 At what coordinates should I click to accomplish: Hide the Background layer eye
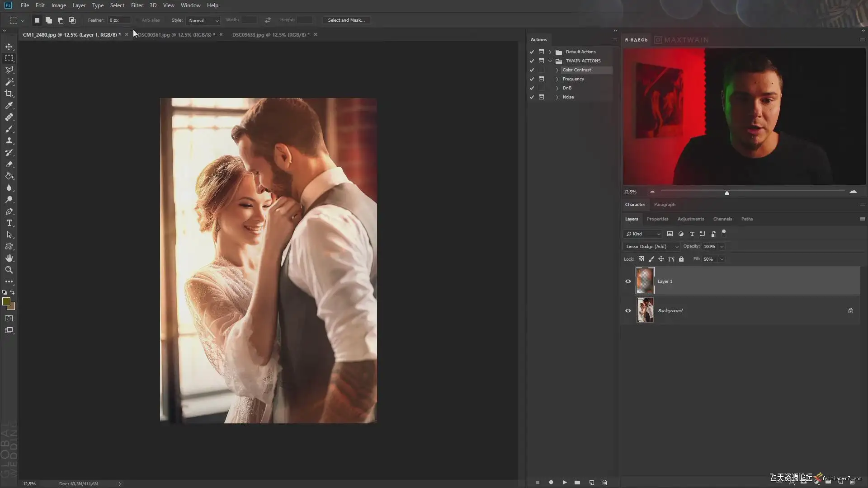[628, 310]
